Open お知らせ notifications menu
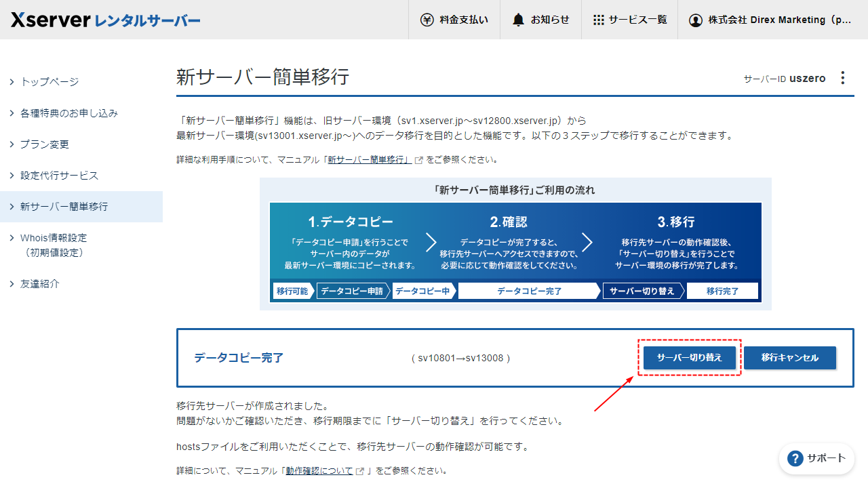Screen dimensions: 868x488 pos(541,20)
